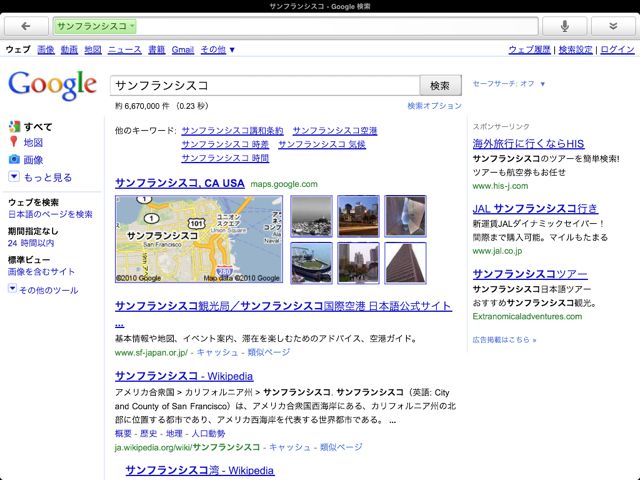The height and width of the screenshot is (480, 640).
Task: Click the colorful すべて icon
Action: [x=14, y=127]
